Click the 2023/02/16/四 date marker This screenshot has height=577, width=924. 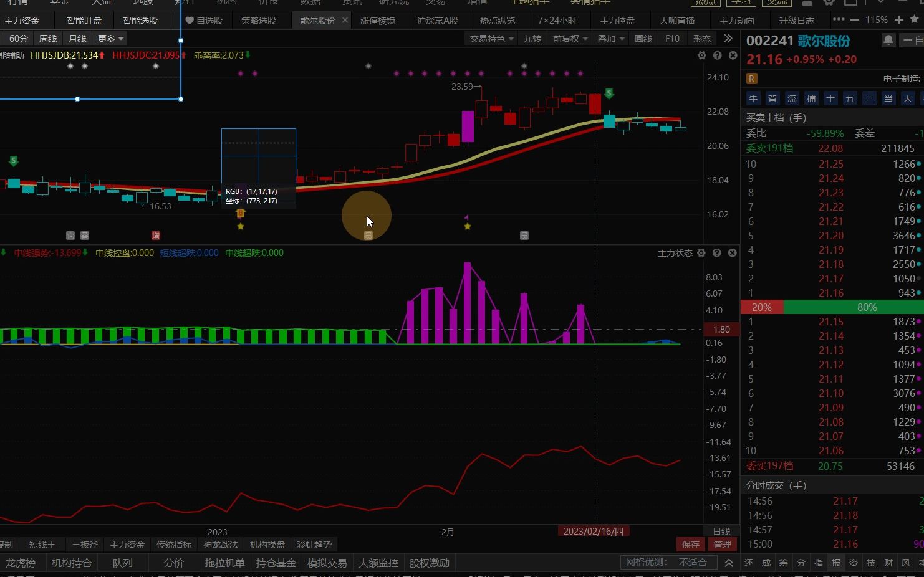pyautogui.click(x=594, y=532)
